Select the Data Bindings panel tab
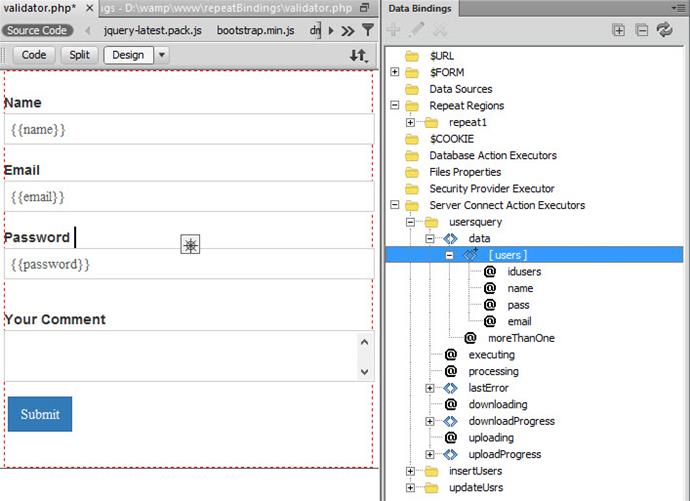690x501 pixels. tap(420, 8)
